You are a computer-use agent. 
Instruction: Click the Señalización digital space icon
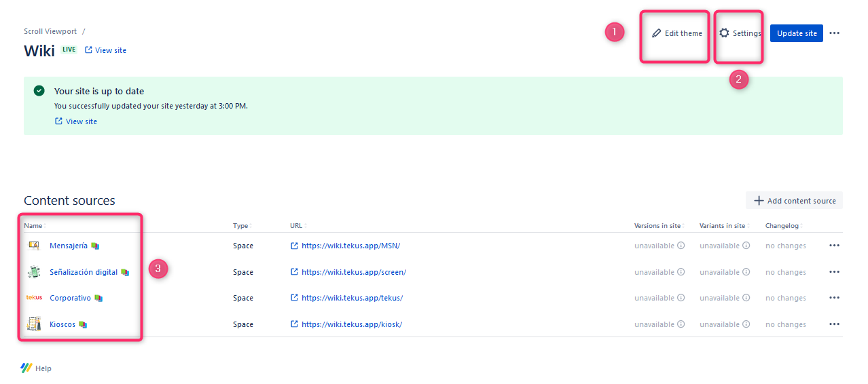[x=34, y=272]
